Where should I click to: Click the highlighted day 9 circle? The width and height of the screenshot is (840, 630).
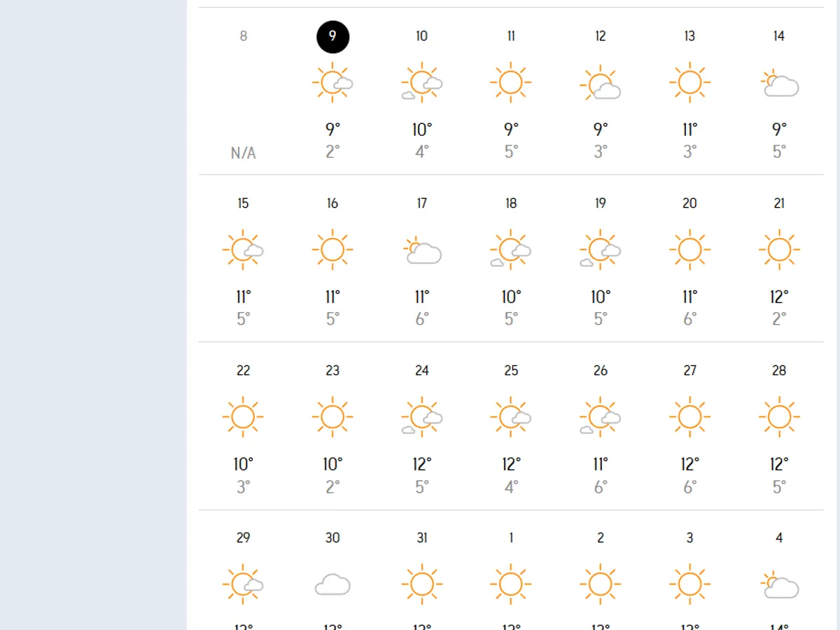click(x=332, y=37)
